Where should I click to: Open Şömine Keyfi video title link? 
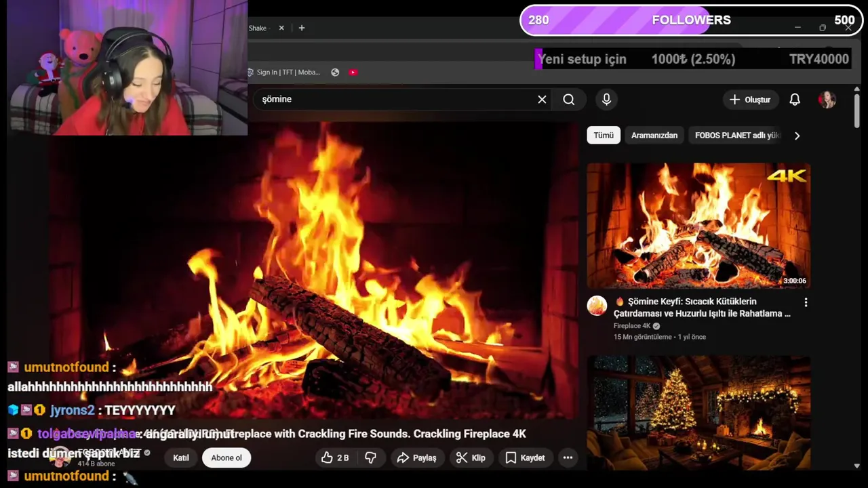[x=702, y=308]
